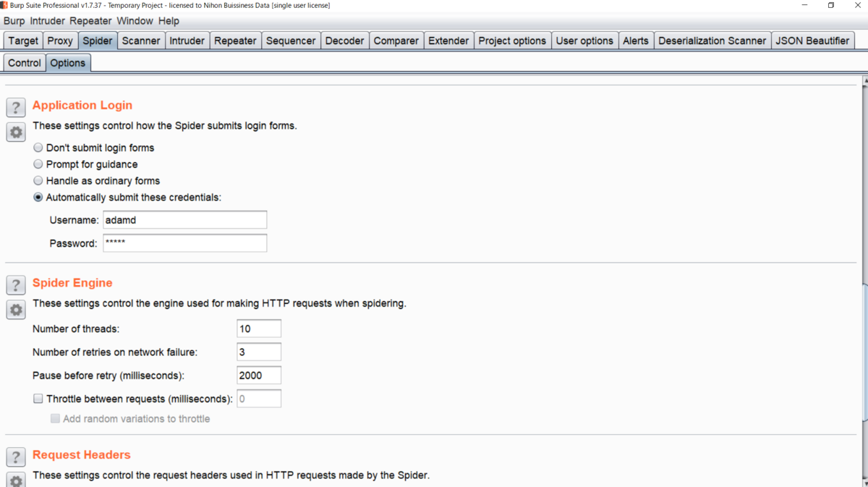
Task: Open help for Spider Engine section
Action: click(16, 284)
